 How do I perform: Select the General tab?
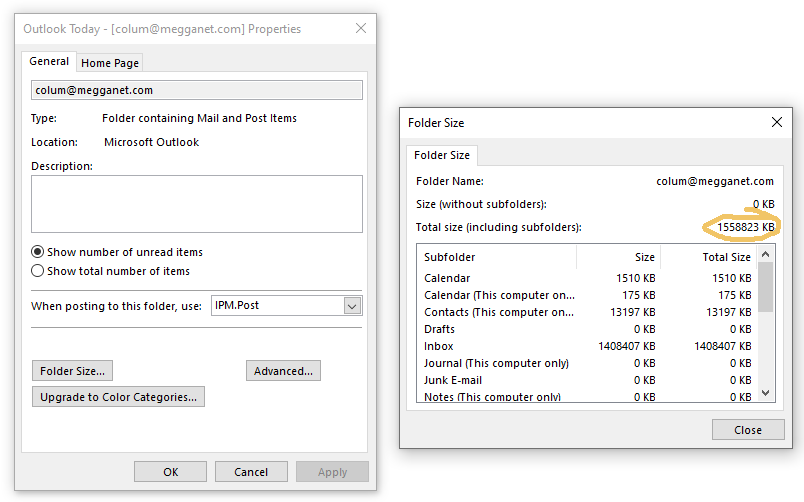pos(49,62)
